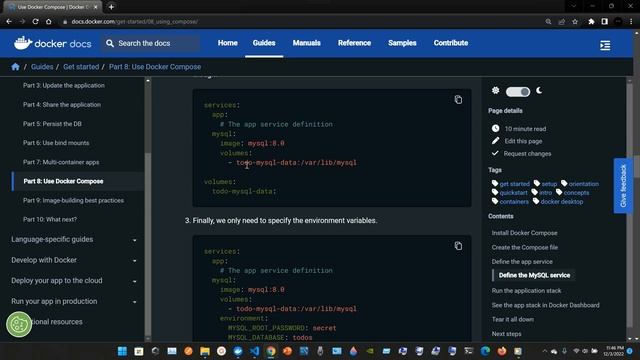Viewport: 640px width, 360px height.
Task: Click the sun light-mode icon
Action: click(496, 91)
